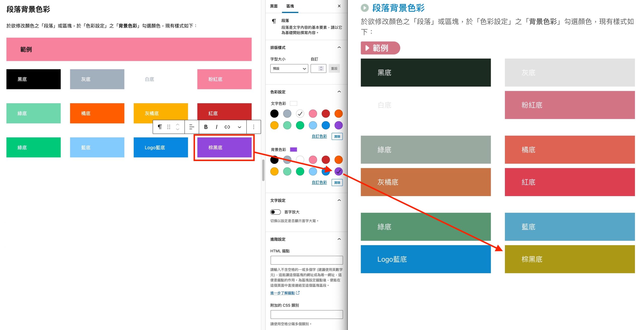644x330 pixels.
Task: Choose pink text color swatch
Action: click(313, 114)
